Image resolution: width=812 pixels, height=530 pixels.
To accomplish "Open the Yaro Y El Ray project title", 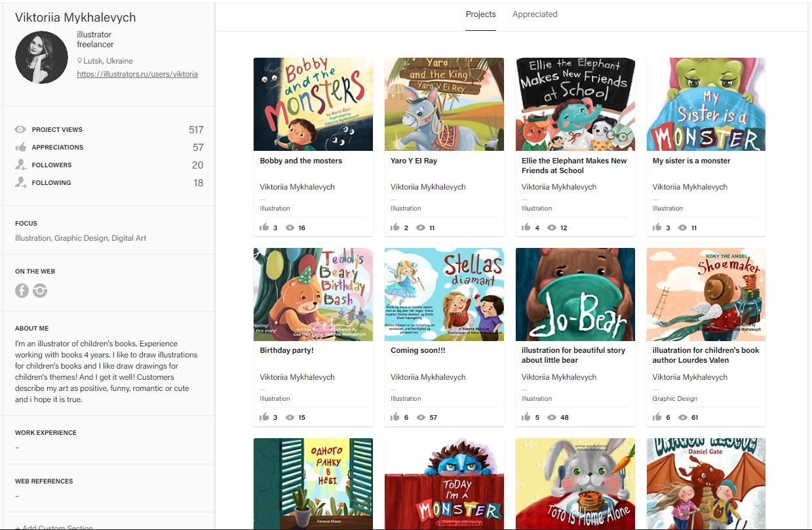I will [x=414, y=161].
